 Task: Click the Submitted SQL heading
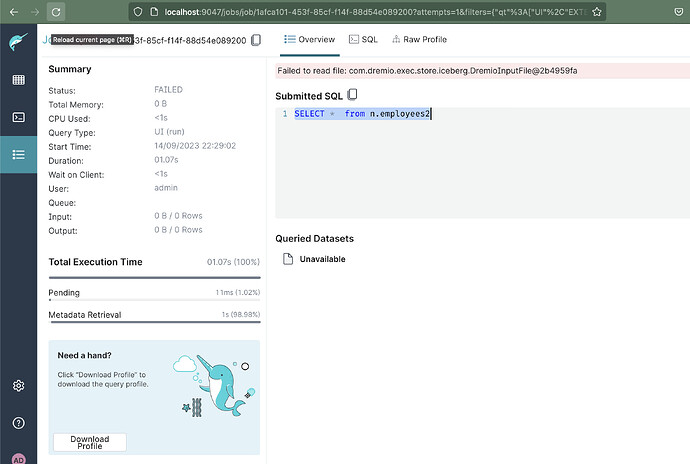[x=308, y=96]
